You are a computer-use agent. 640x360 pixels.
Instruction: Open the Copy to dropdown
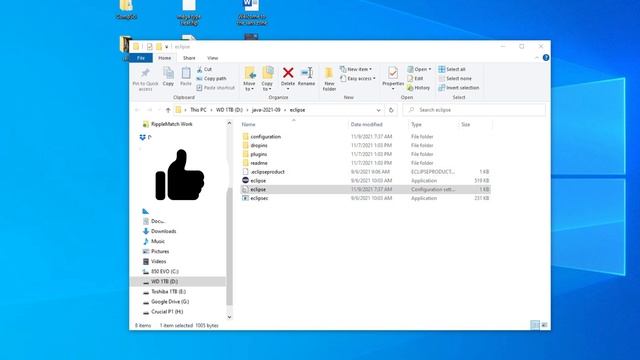(267, 79)
